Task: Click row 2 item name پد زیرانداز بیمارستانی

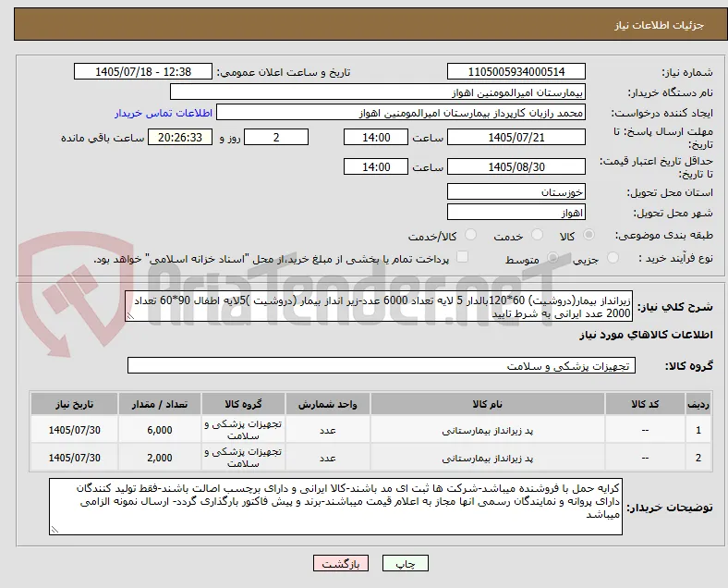Action: tap(488, 458)
